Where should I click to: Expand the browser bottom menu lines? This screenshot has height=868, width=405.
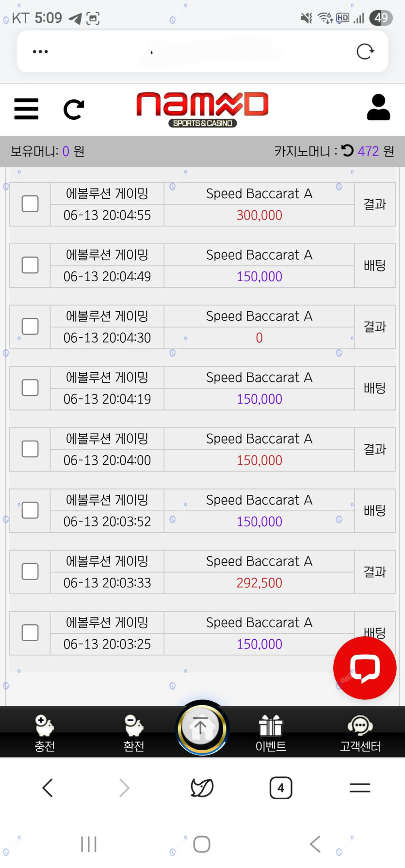[x=360, y=788]
